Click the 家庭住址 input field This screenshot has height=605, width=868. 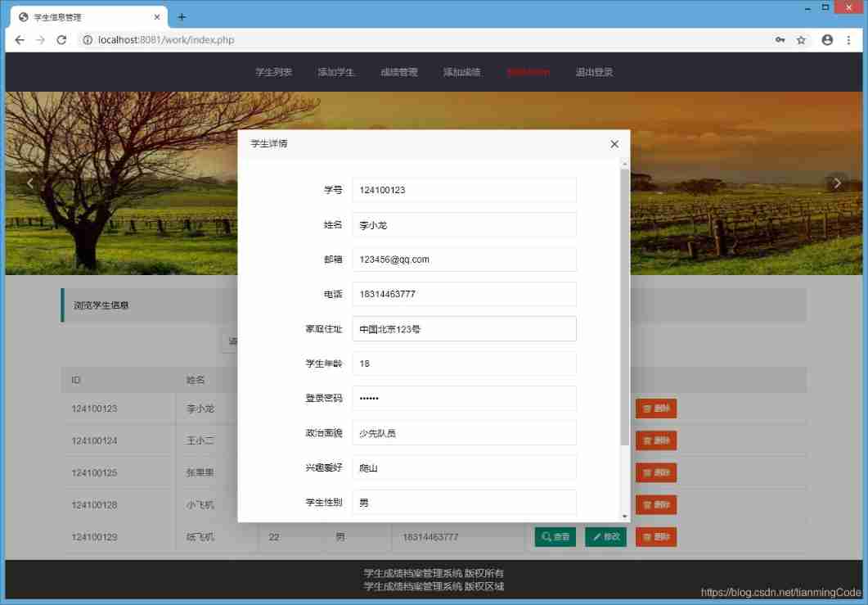(x=464, y=329)
